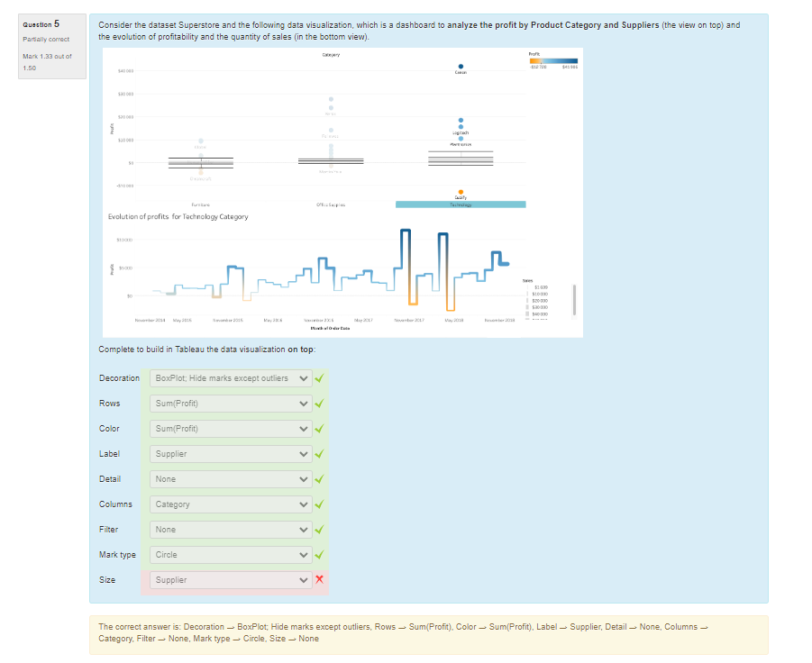Click the Sales legend scrollbar
812x663 pixels.
pyautogui.click(x=574, y=297)
